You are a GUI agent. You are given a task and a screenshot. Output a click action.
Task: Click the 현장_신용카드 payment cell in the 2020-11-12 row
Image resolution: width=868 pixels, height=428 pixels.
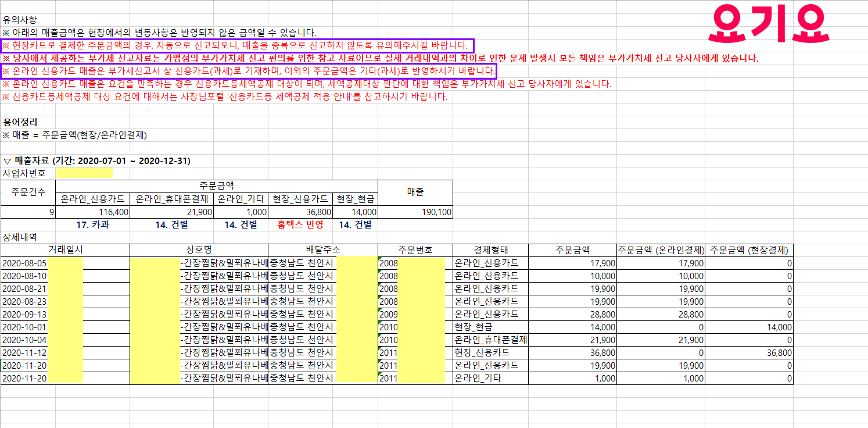[490, 352]
